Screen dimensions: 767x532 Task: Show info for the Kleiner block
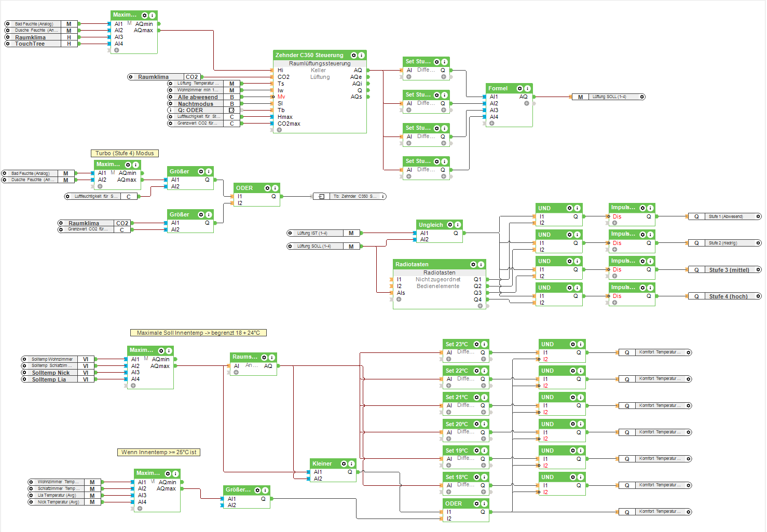351,463
